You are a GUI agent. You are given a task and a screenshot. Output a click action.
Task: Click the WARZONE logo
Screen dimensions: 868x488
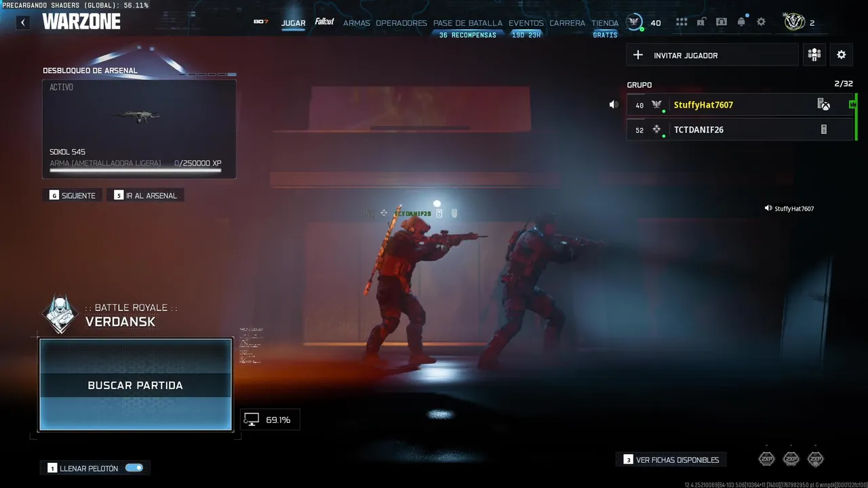[81, 22]
